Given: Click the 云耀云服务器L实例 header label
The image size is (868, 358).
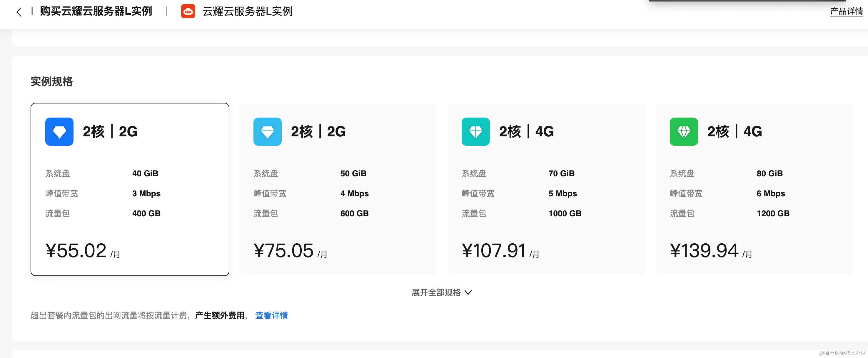Looking at the screenshot, I should (248, 11).
